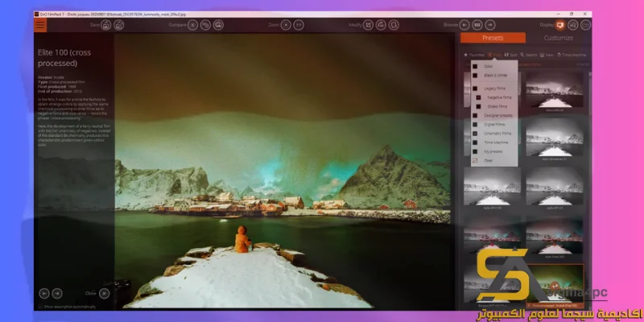644x322 pixels.
Task: Select the second-row right black and white preset thumbnail
Action: [555, 138]
